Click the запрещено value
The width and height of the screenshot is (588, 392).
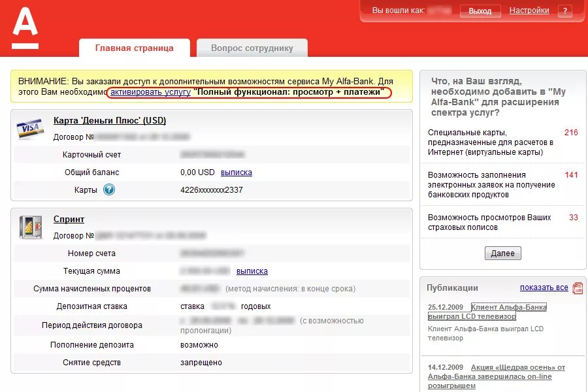pyautogui.click(x=201, y=363)
